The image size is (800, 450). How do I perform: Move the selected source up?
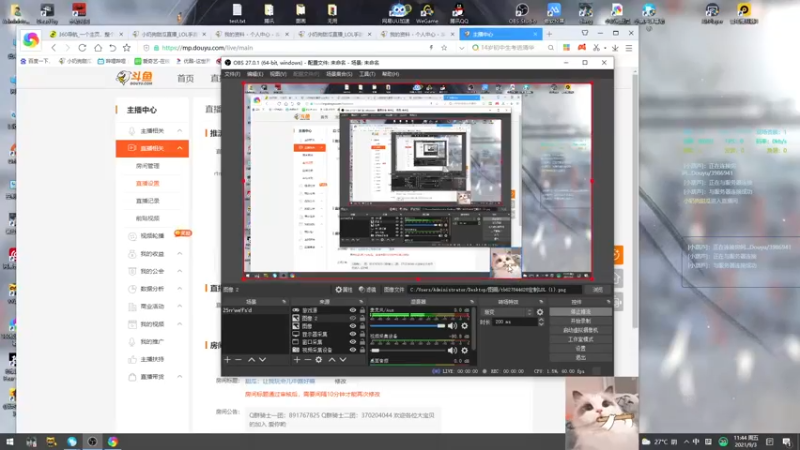[332, 360]
